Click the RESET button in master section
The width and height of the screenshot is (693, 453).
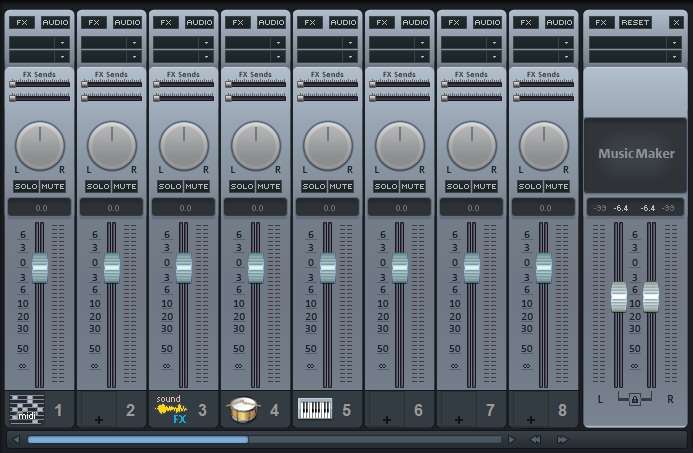point(635,23)
